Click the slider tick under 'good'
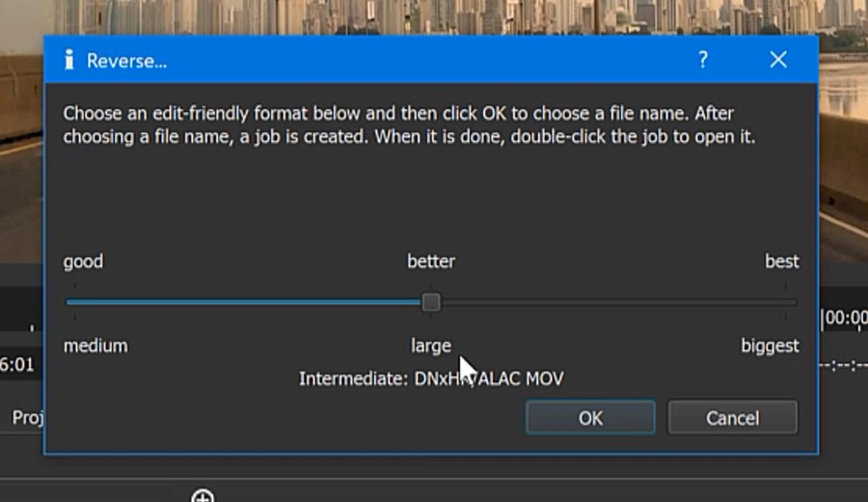 74,287
